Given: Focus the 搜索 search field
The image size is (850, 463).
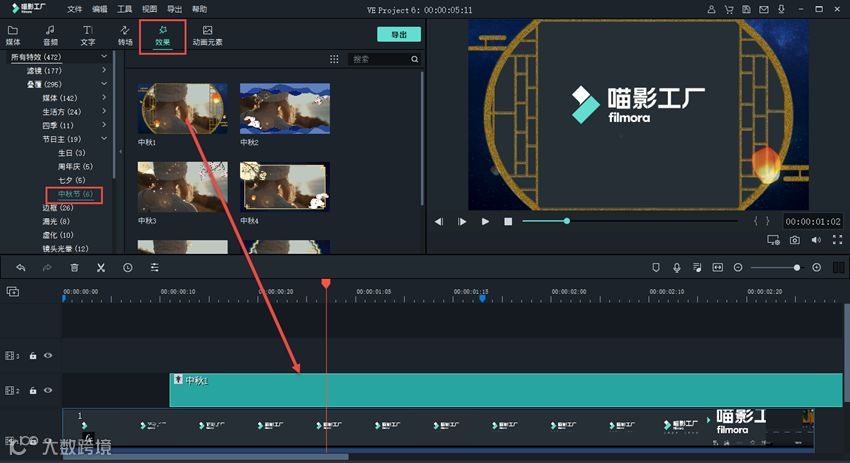Looking at the screenshot, I should 379,59.
